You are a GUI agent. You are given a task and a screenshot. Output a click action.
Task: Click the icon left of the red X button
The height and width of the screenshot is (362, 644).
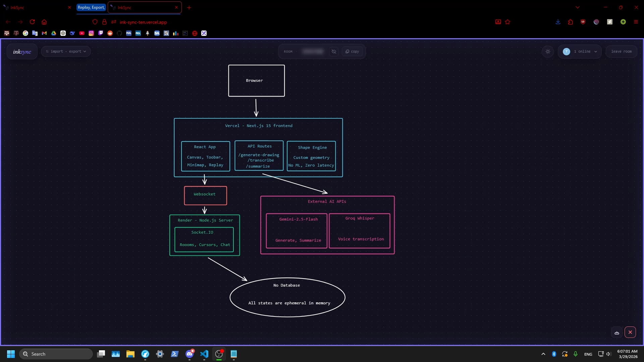(616, 333)
